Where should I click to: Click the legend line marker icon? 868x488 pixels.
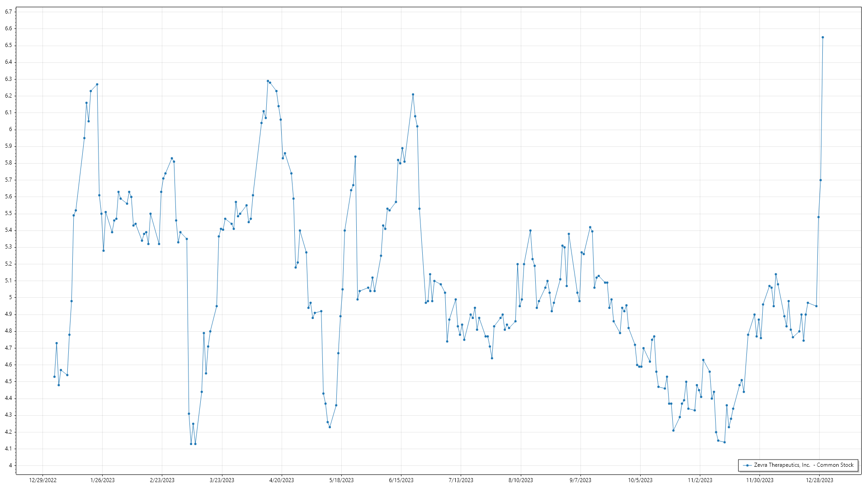click(748, 465)
